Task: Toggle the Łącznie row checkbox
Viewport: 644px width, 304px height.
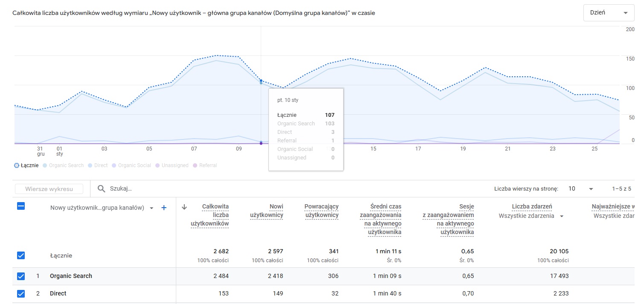Action: (x=21, y=255)
